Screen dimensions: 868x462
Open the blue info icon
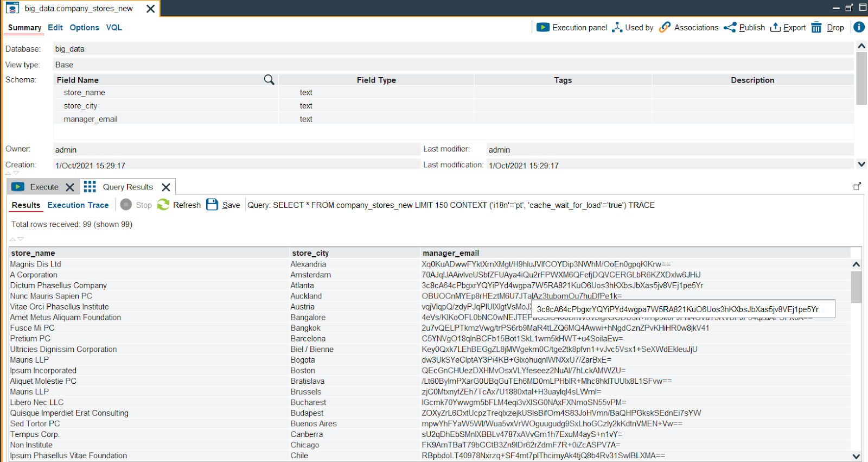click(x=859, y=27)
